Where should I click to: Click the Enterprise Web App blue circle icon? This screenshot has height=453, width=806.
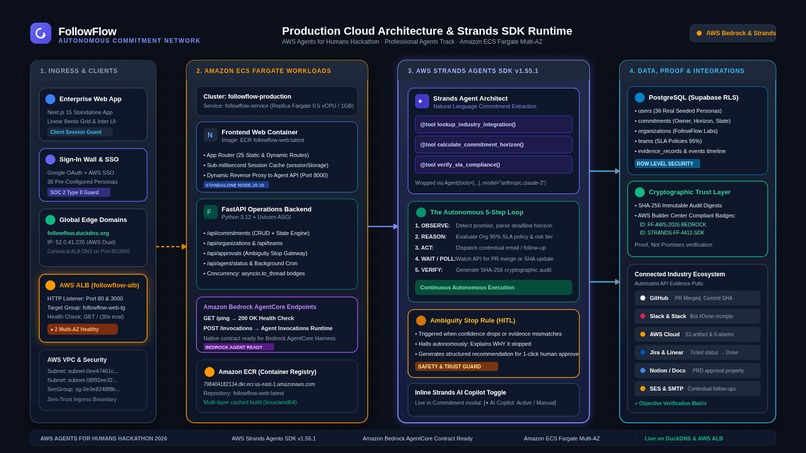pos(50,99)
